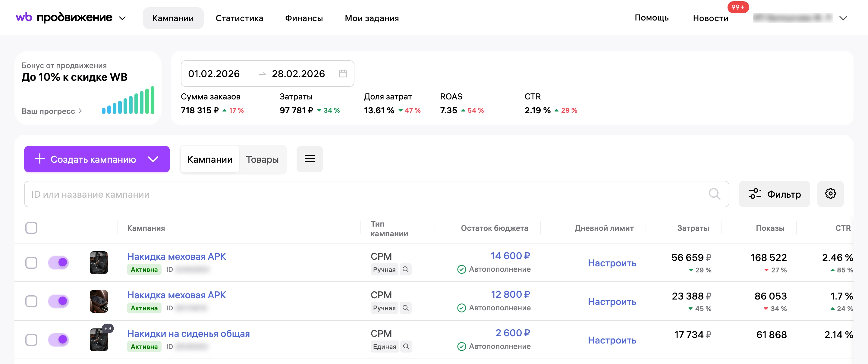
Task: Click thumbnail of 56 659 ₽ campaign
Action: point(99,262)
